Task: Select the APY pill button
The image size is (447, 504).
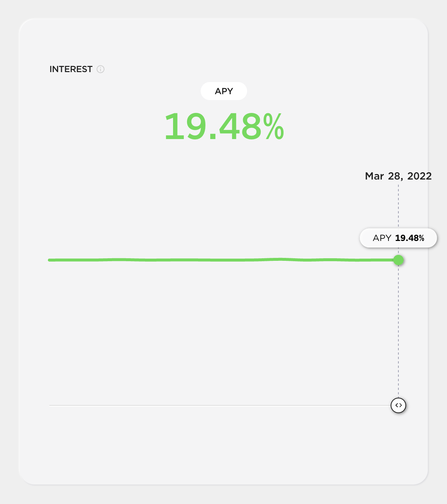Action: (224, 91)
